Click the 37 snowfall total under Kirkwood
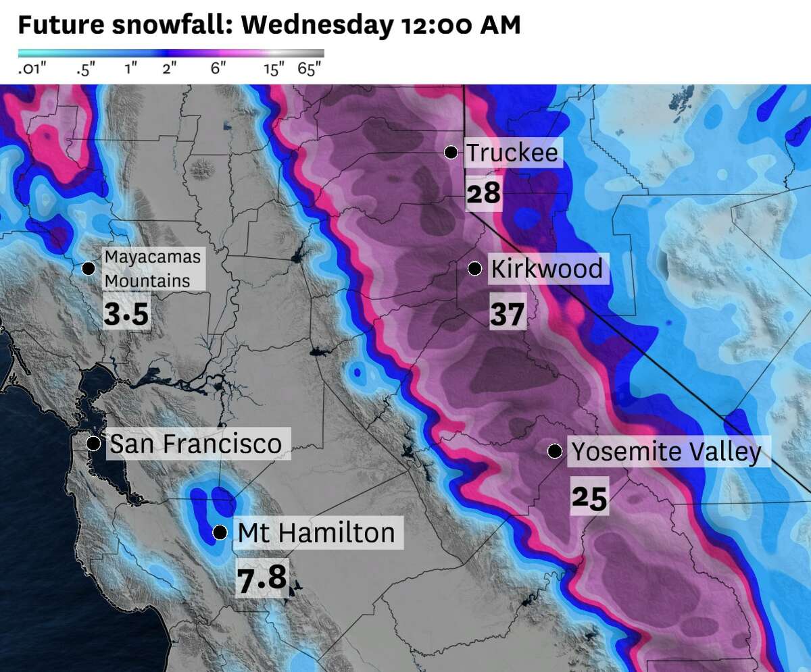 coord(508,315)
